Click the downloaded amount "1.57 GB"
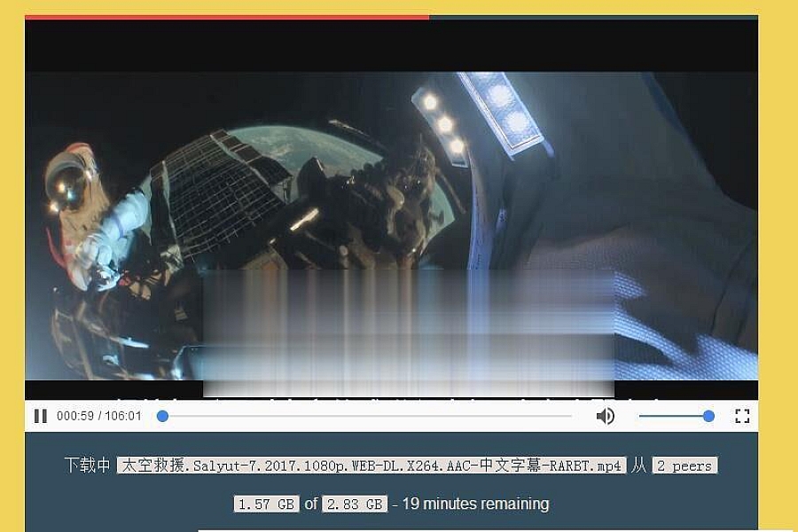798x532 pixels. click(266, 504)
